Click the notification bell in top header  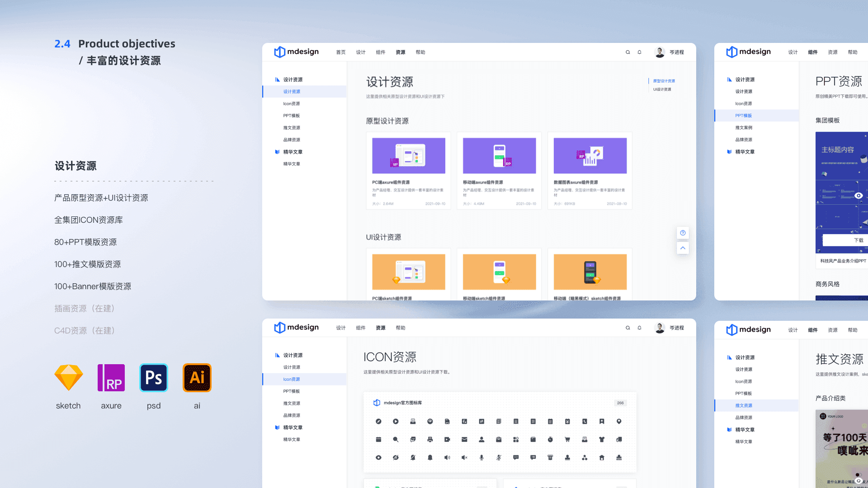(x=639, y=52)
